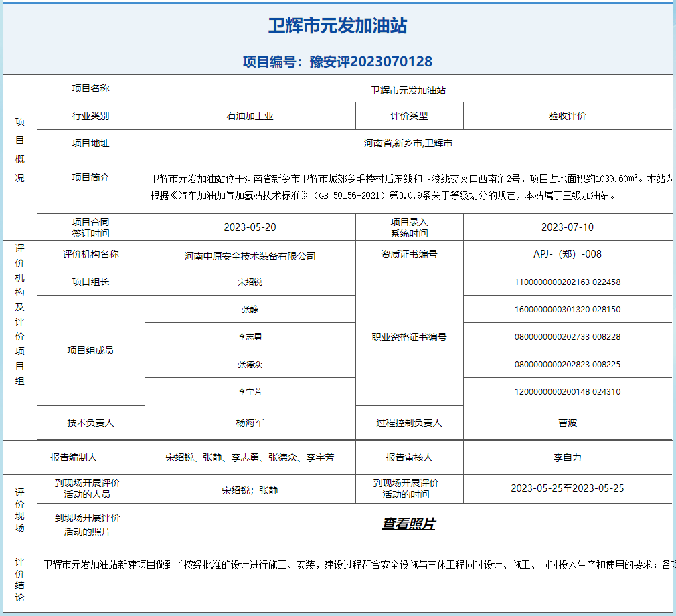Click the 报告编制人 label cell
This screenshot has width=676, height=616.
(x=74, y=457)
